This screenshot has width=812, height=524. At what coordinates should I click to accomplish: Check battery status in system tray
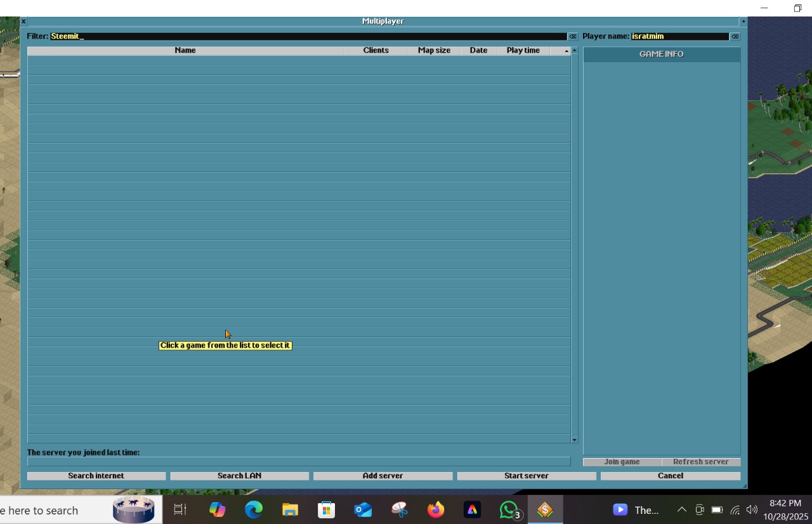[717, 510]
